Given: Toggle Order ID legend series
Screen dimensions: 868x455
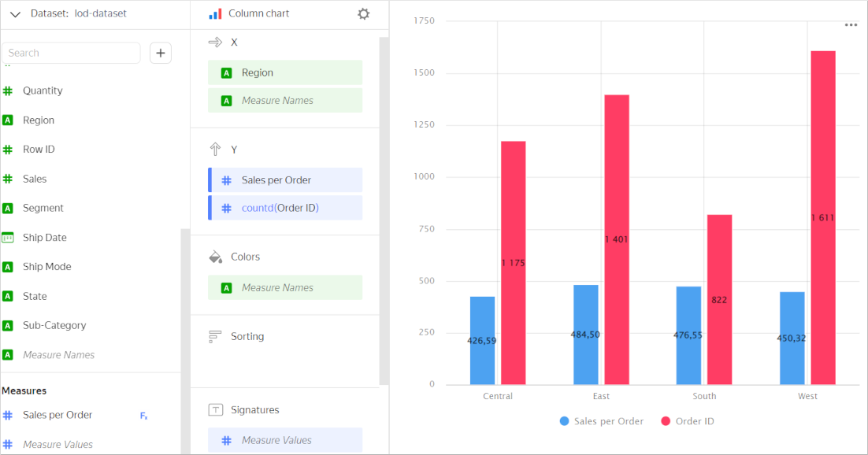Looking at the screenshot, I should [687, 421].
